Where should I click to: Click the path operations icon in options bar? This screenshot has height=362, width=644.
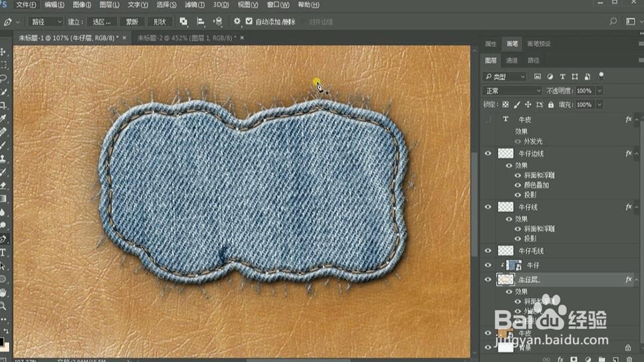tap(183, 21)
